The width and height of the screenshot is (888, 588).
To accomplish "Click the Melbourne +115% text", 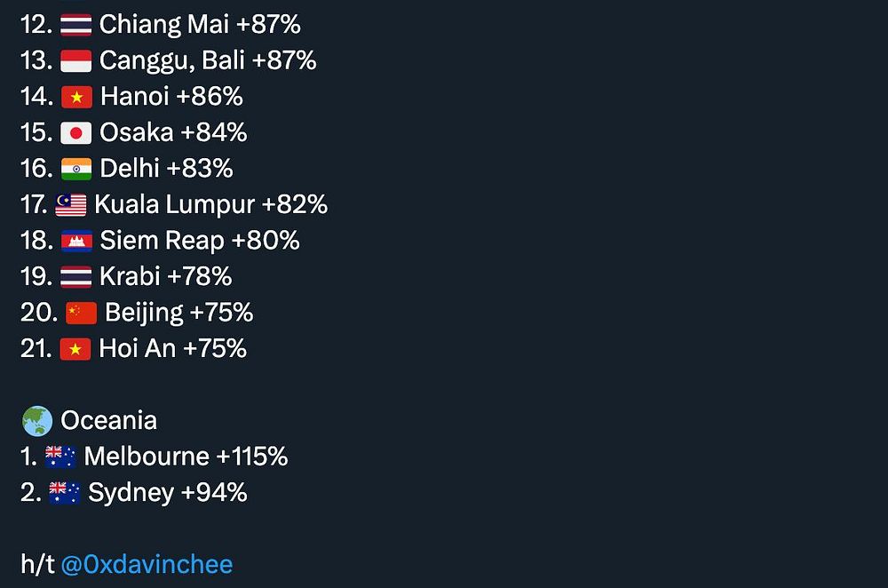I will tap(186, 457).
